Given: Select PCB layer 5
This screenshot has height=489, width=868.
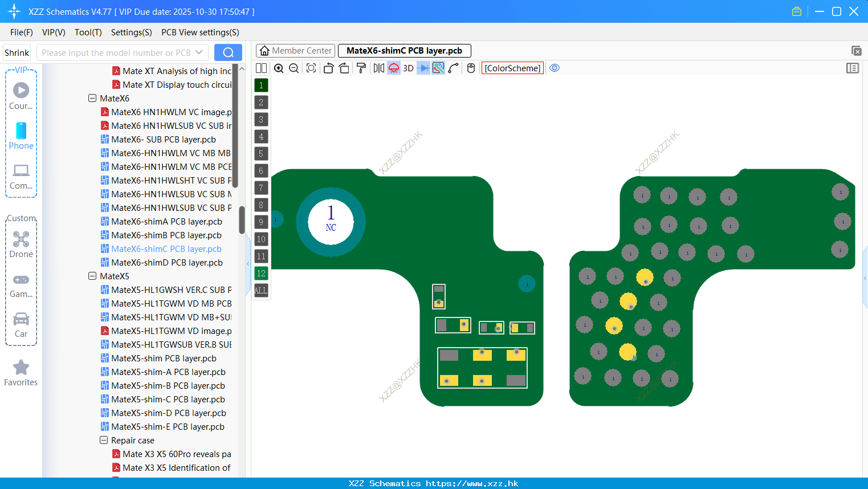Looking at the screenshot, I should click(261, 154).
